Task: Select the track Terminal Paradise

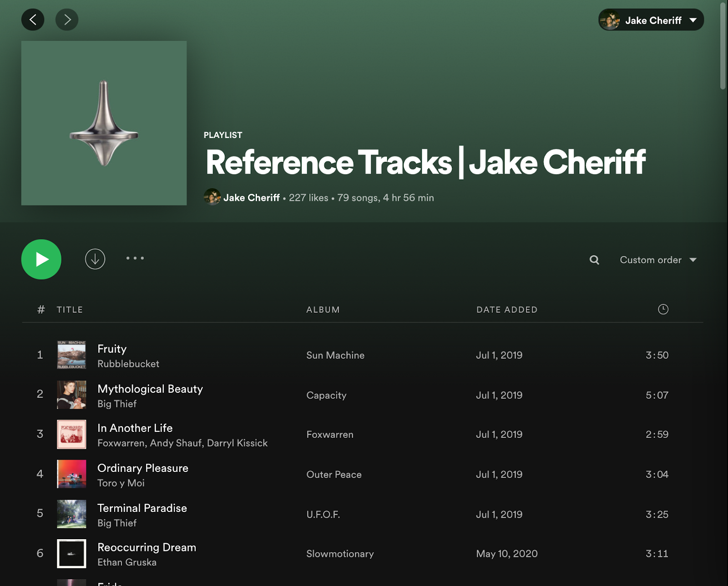Action: [142, 508]
